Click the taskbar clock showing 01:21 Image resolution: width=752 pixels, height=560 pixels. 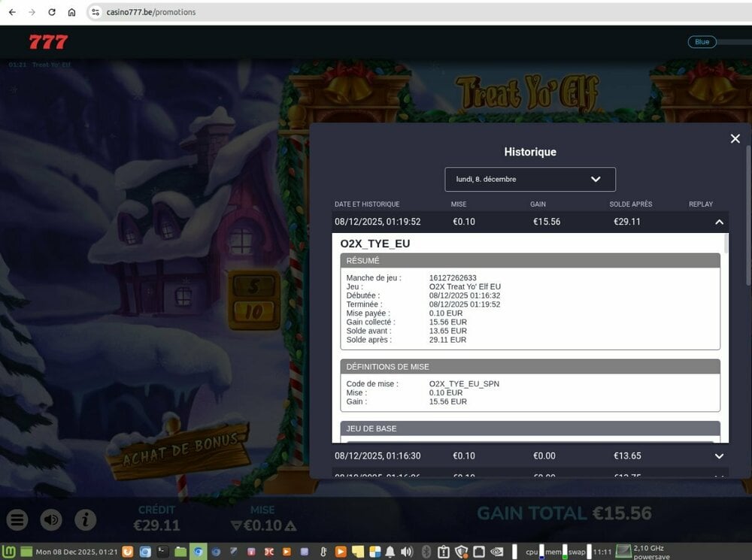tap(77, 552)
